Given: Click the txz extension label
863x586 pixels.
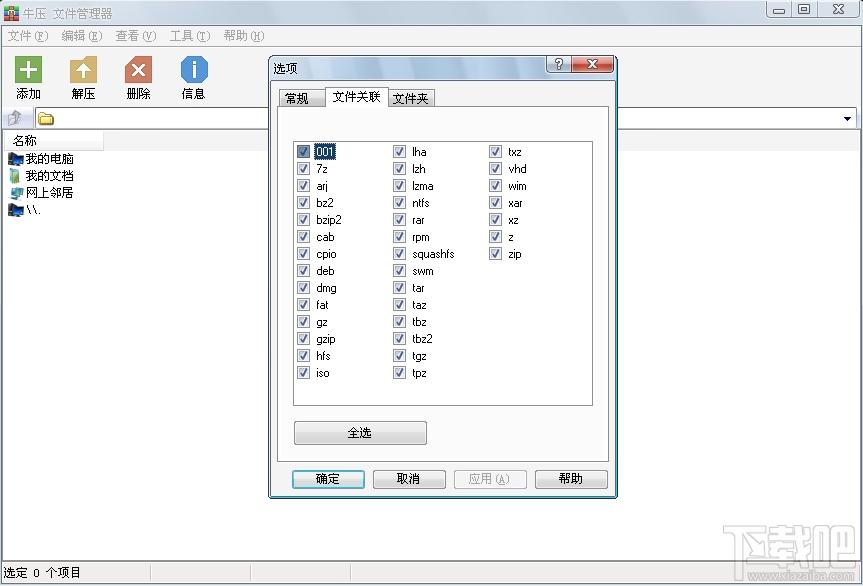Looking at the screenshot, I should click(515, 152).
